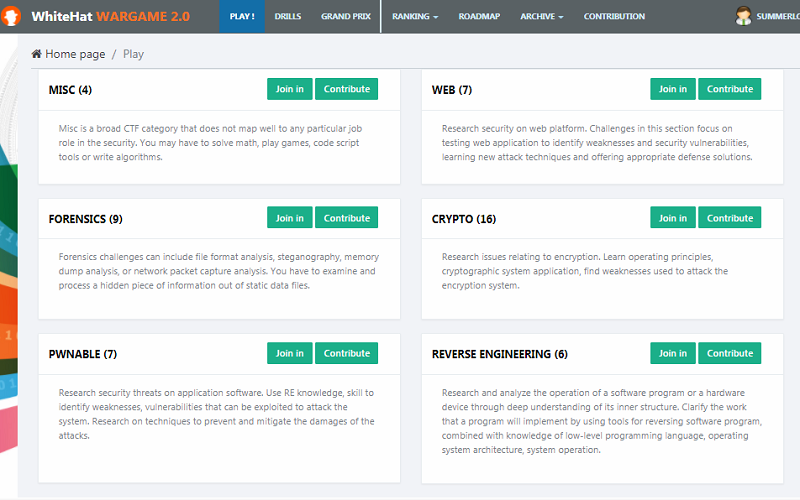Expand the RANKING dropdown menu
This screenshot has height=500, width=800.
click(x=415, y=17)
